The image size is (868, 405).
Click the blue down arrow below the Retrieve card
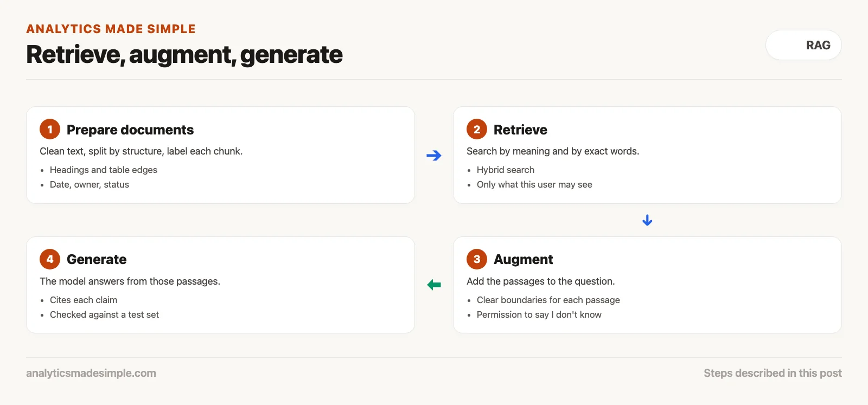coord(647,220)
